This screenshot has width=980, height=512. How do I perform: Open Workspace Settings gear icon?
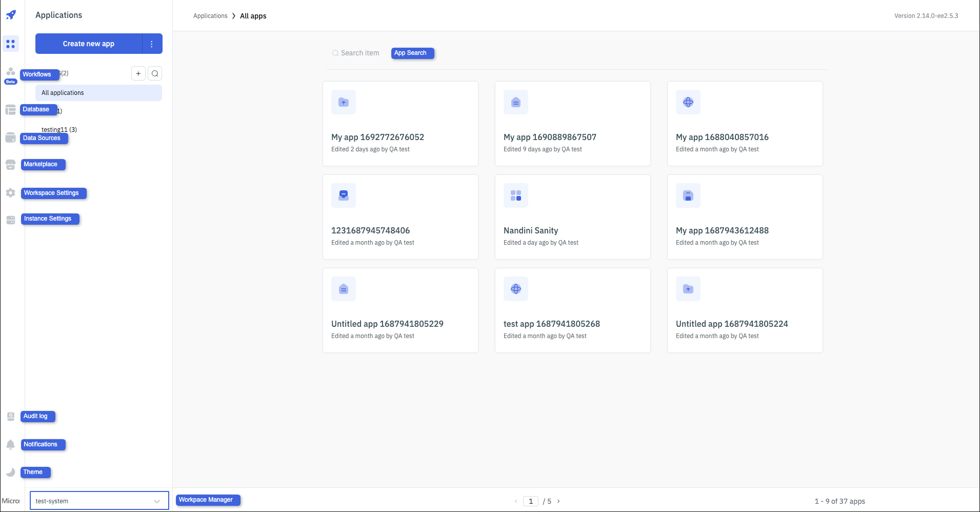[11, 193]
